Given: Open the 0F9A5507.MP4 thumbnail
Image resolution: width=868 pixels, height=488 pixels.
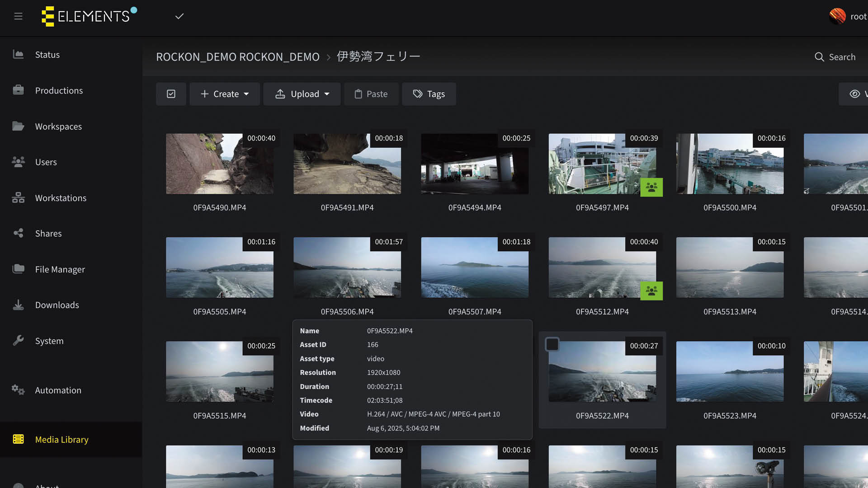Looking at the screenshot, I should (475, 267).
